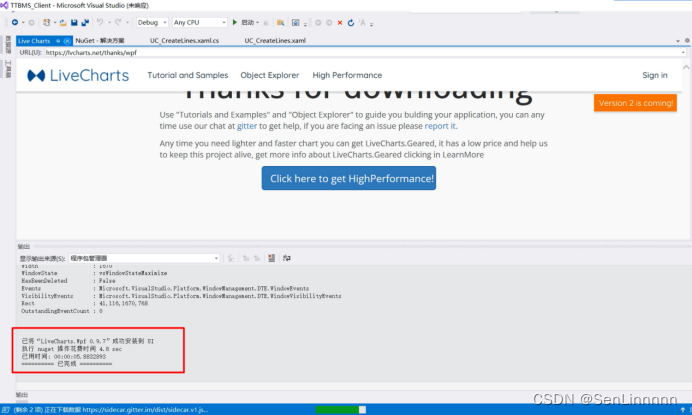Open the URL address bar dropdown arrow
Screen dimensions: 692x415
[x=683, y=53]
